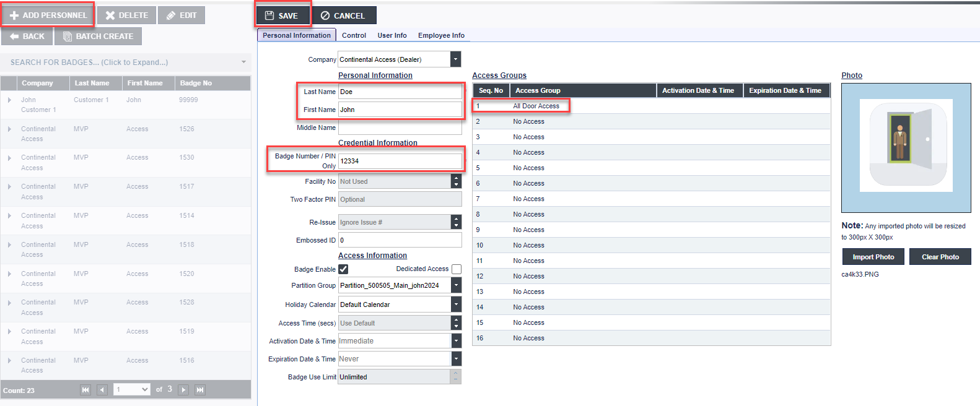
Task: Click the Add Personnel plus button
Action: pos(48,15)
